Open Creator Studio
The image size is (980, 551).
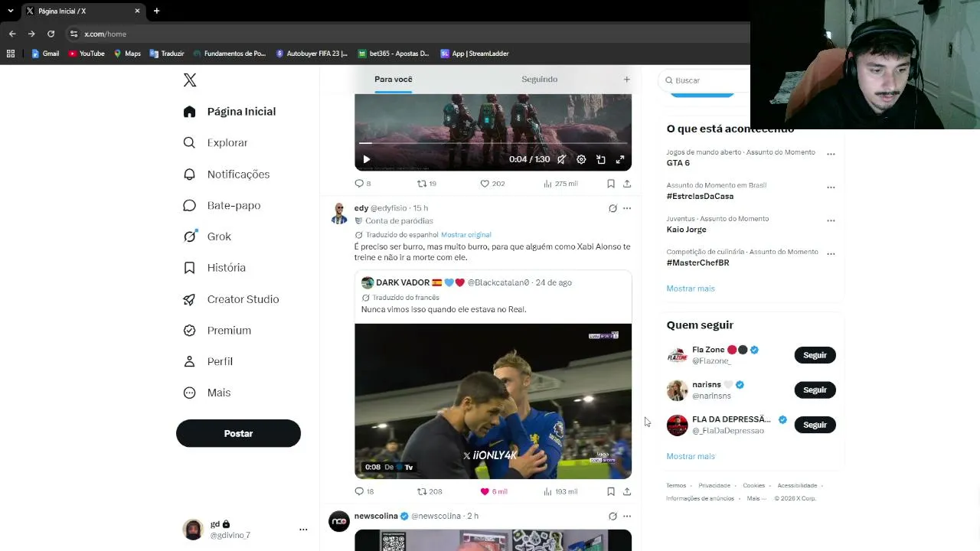click(x=231, y=299)
